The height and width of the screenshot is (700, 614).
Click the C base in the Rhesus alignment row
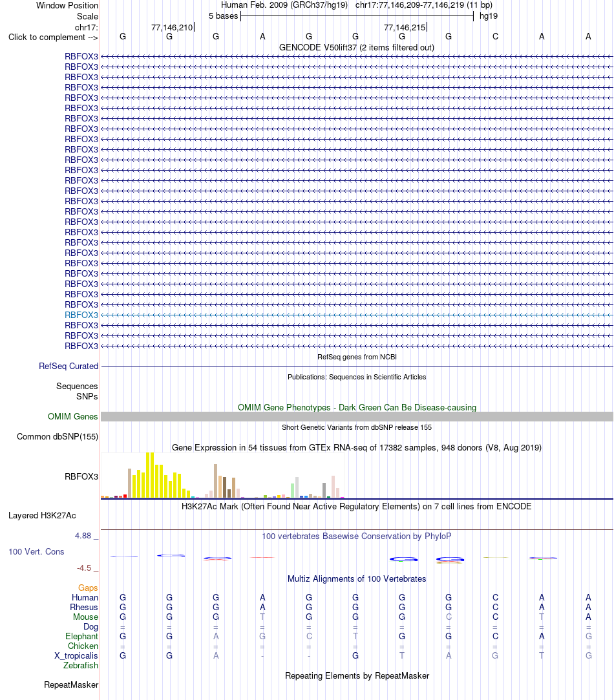click(x=495, y=607)
